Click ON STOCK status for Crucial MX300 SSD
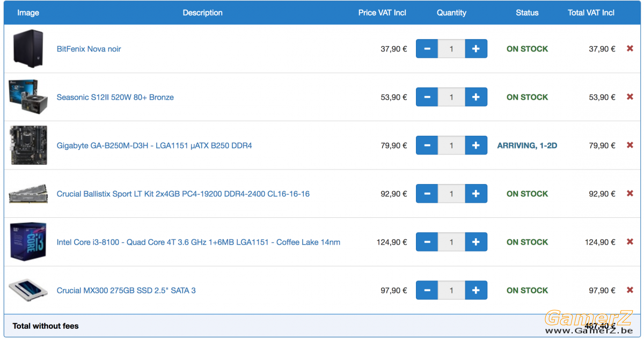The height and width of the screenshot is (339, 644). [527, 290]
